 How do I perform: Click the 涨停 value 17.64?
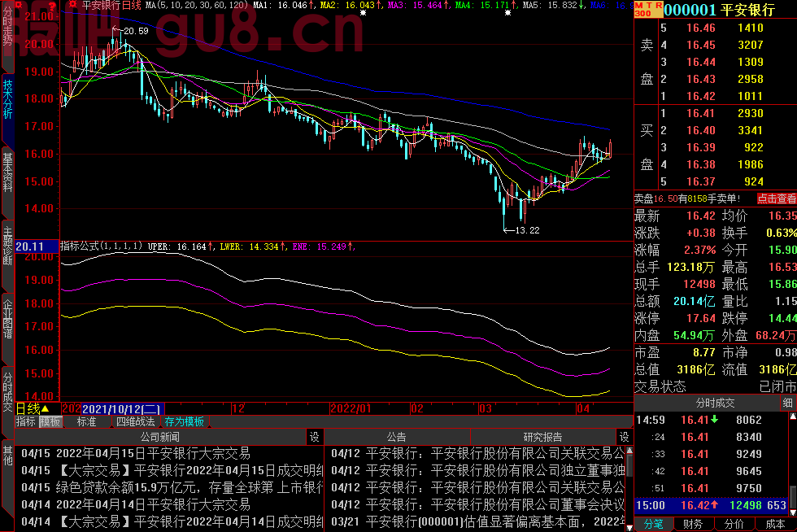click(x=701, y=318)
